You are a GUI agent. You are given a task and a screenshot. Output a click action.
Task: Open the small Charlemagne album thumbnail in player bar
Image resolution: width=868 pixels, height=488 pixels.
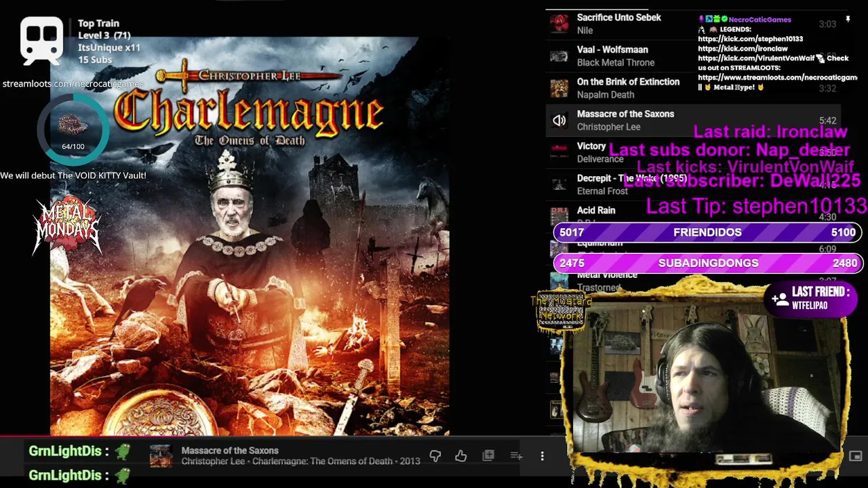pyautogui.click(x=161, y=456)
